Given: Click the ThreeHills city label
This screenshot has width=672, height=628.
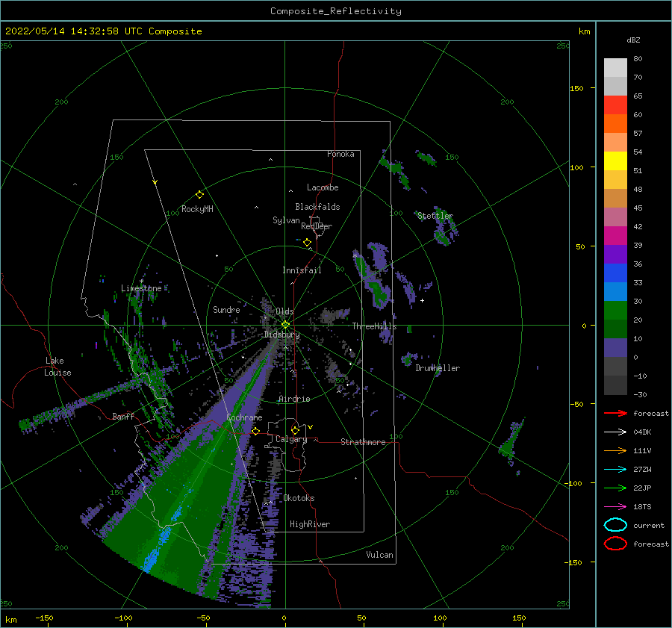Looking at the screenshot, I should tap(374, 326).
